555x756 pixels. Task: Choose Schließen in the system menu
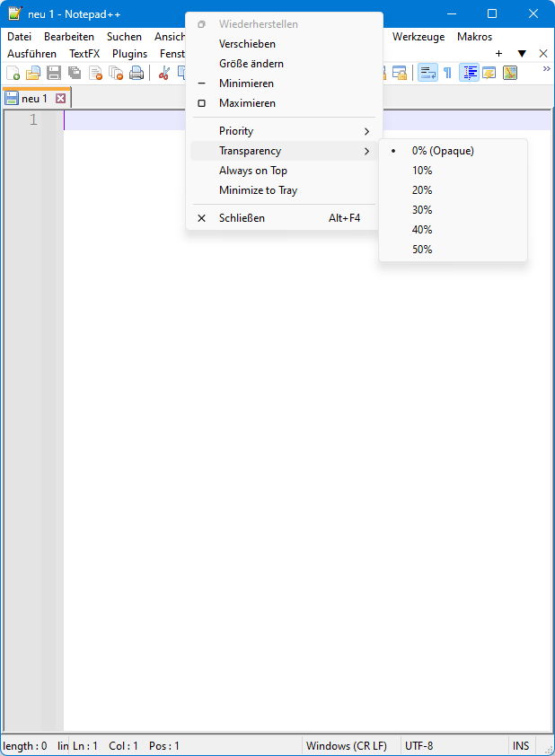click(x=284, y=218)
